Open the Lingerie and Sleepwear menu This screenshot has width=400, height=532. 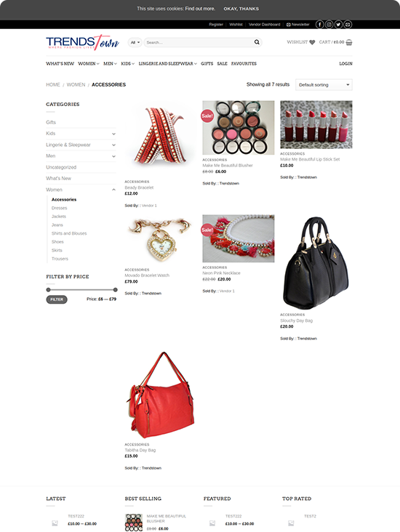167,64
